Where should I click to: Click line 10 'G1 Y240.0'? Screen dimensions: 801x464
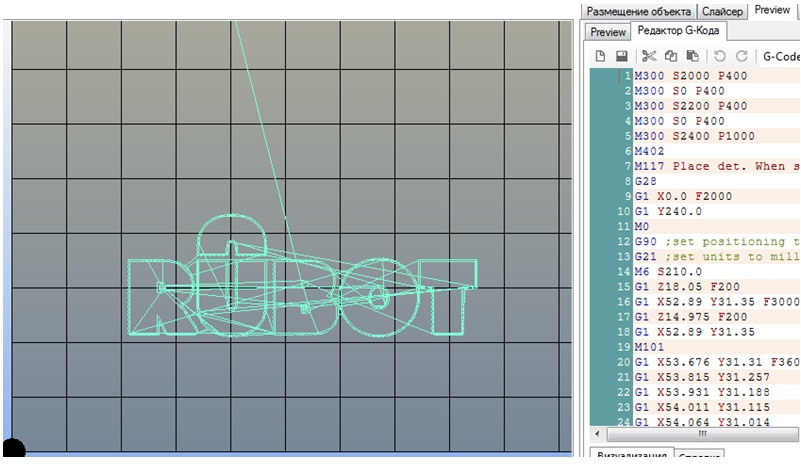point(668,212)
